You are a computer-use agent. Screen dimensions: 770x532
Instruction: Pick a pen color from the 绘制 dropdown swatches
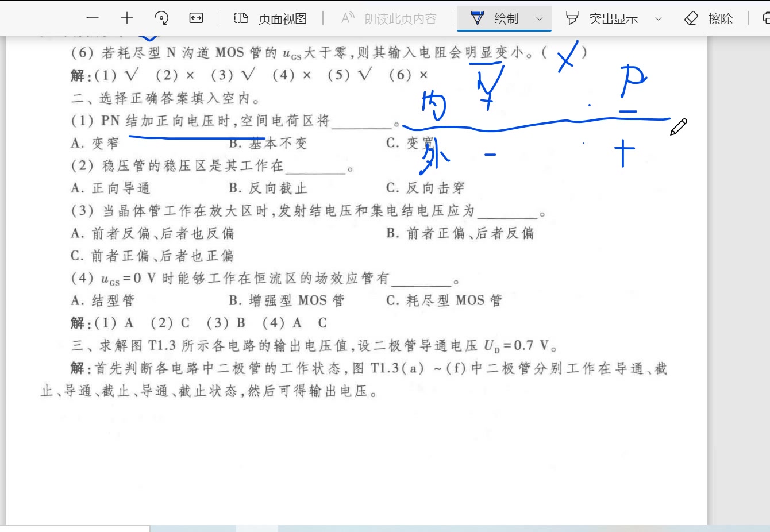539,18
